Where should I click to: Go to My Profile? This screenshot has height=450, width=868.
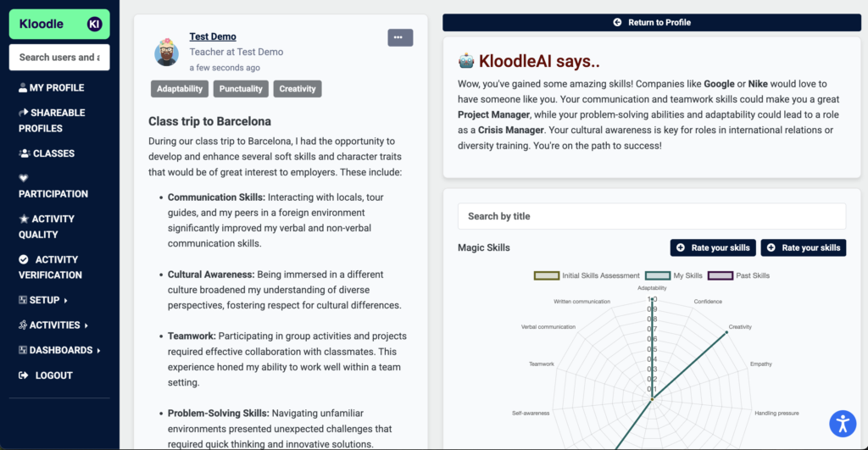52,87
